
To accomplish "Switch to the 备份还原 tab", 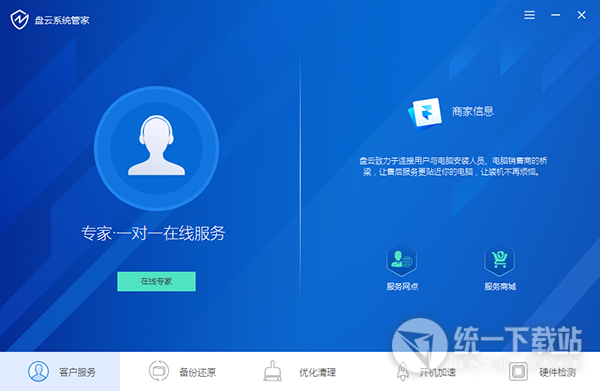I will (180, 371).
